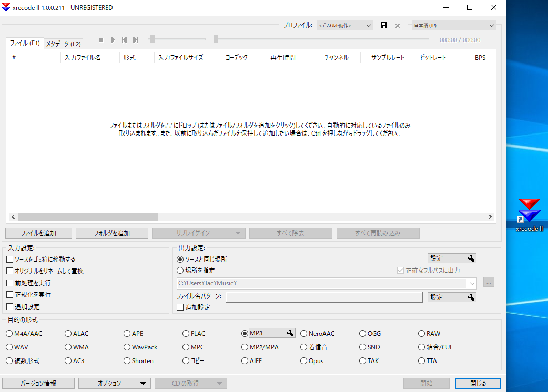Save the current profile with the floppy icon
The width and height of the screenshot is (548, 392).
[383, 25]
